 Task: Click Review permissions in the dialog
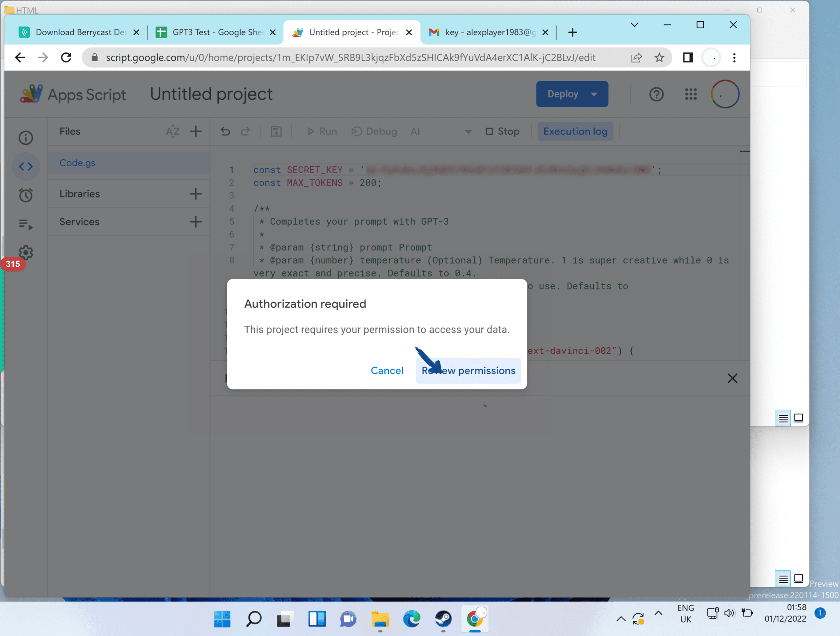click(x=468, y=370)
